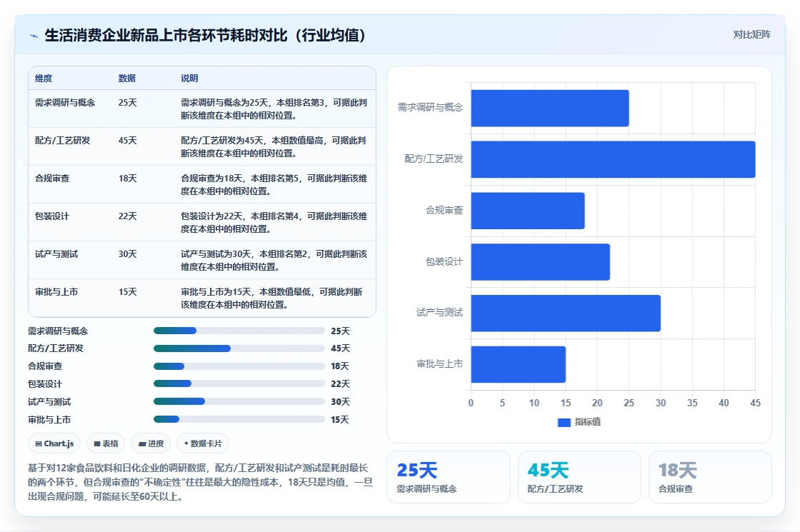
Task: Click the 指标值 legend label
Action: tap(588, 422)
